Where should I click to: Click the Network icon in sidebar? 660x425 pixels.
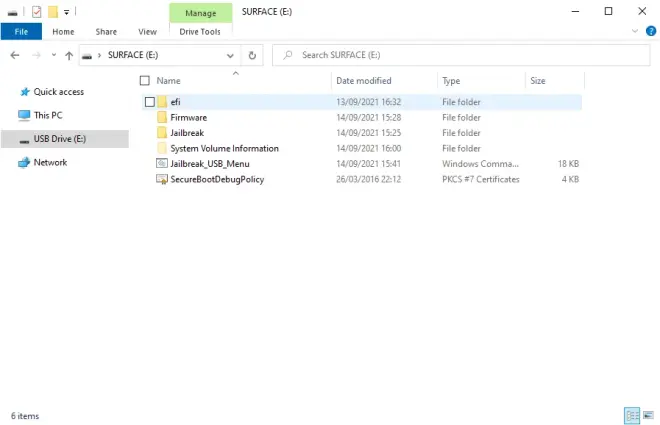24,162
